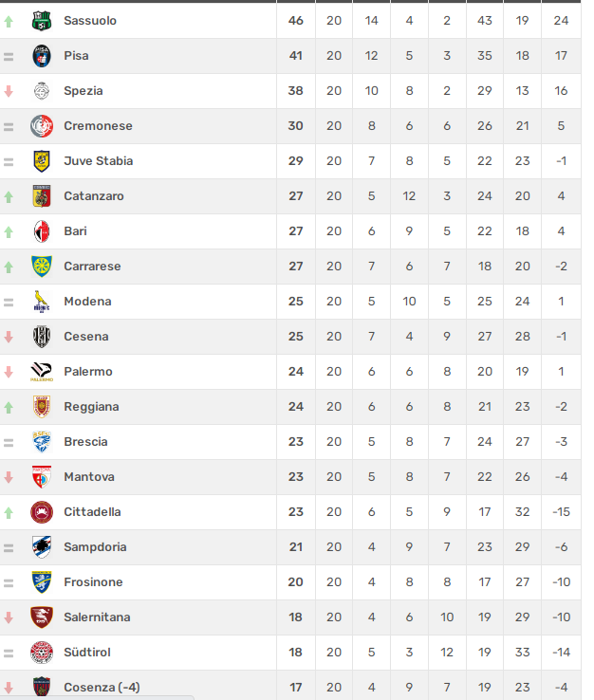Open the Frosinone team page

click(x=93, y=582)
